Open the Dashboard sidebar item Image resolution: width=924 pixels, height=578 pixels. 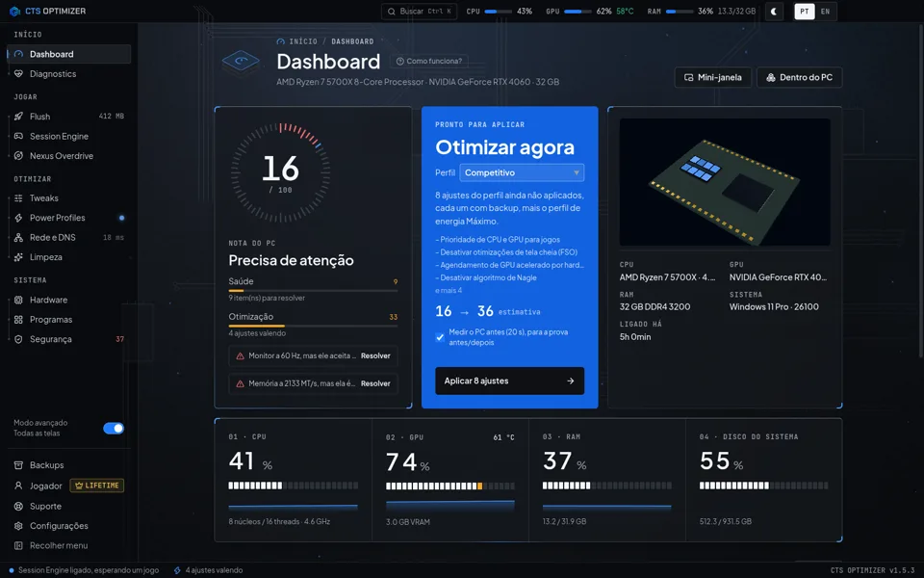69,54
